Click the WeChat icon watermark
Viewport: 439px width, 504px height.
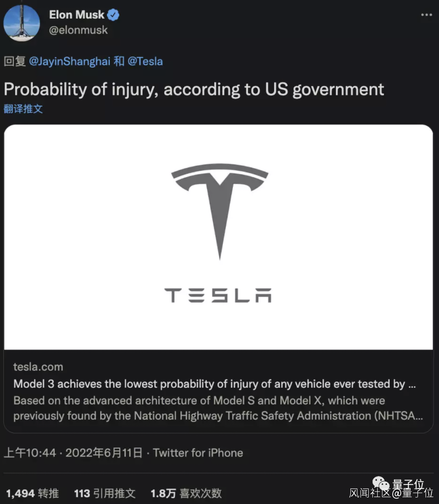point(380,484)
